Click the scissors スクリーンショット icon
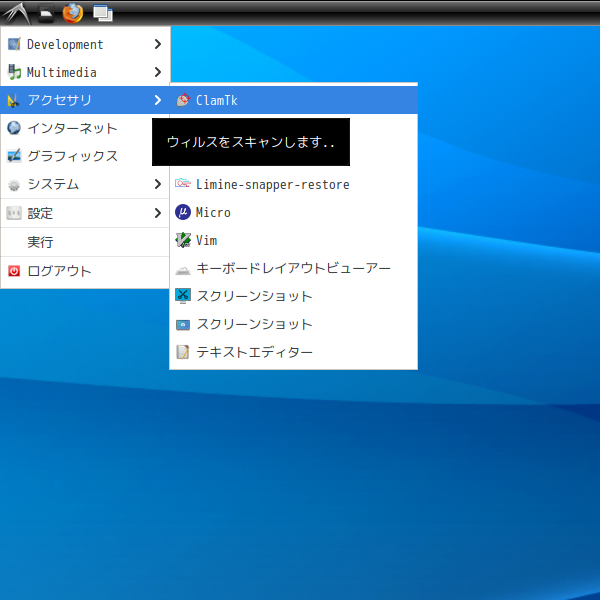The image size is (600, 600). (183, 296)
